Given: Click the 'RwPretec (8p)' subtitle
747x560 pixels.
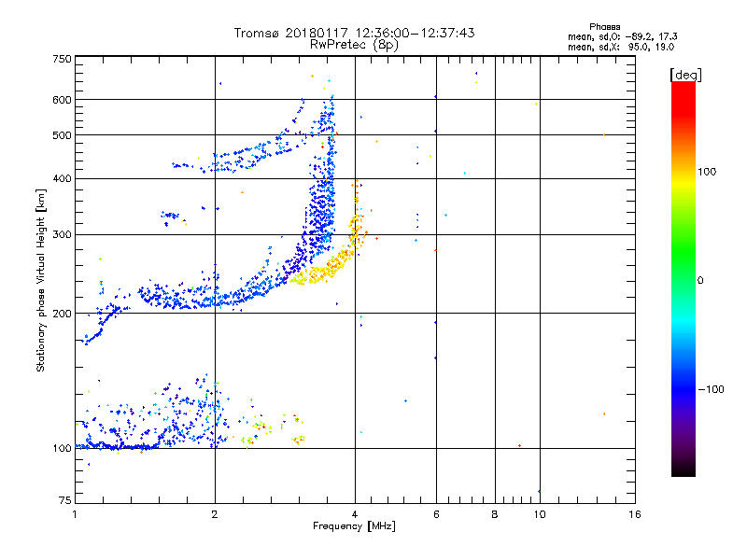Looking at the screenshot, I should [354, 45].
